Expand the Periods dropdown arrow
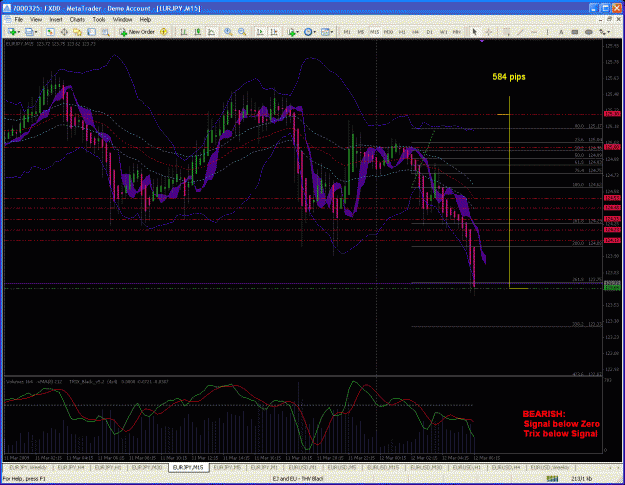 [x=314, y=32]
